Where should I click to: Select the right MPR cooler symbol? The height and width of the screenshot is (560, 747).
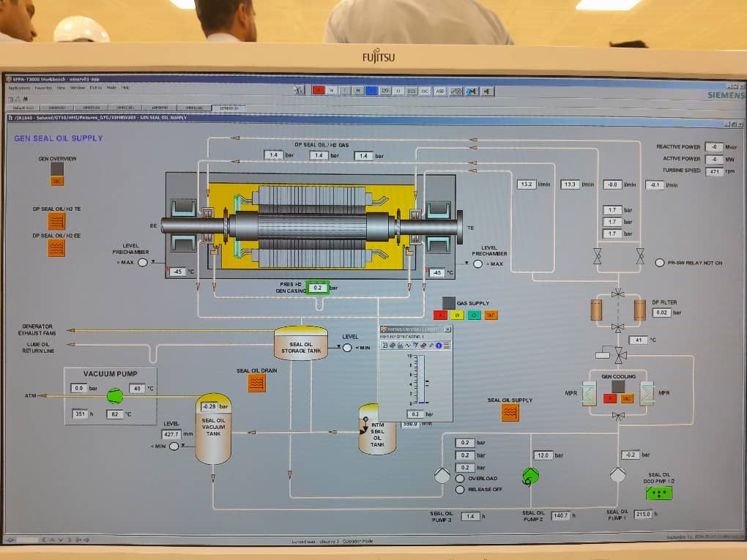click(647, 394)
